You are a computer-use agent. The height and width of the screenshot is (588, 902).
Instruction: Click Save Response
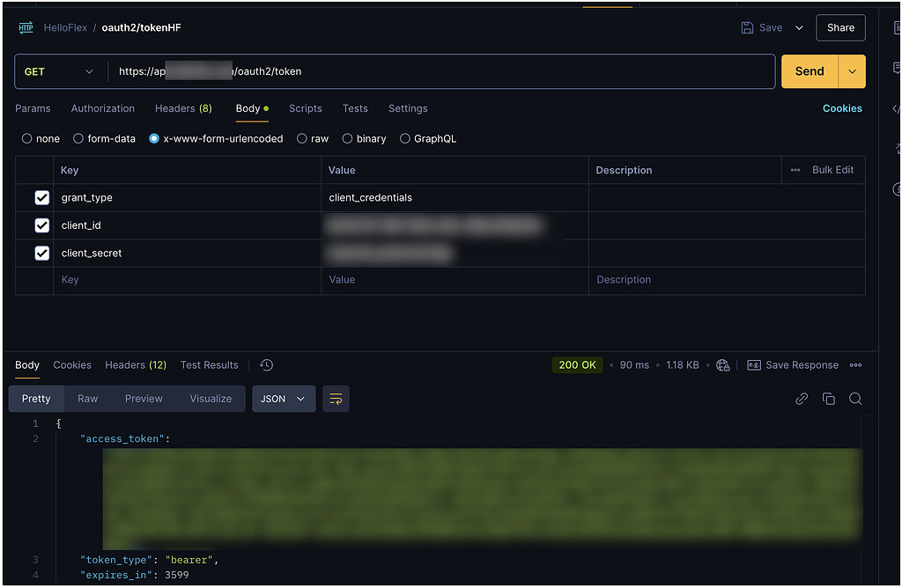793,364
